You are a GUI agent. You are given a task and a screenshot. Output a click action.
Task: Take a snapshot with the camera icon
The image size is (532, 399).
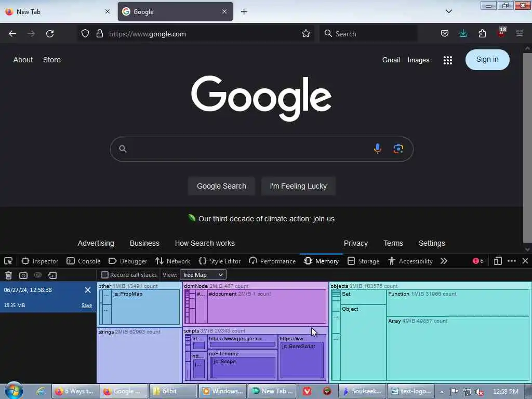[23, 275]
